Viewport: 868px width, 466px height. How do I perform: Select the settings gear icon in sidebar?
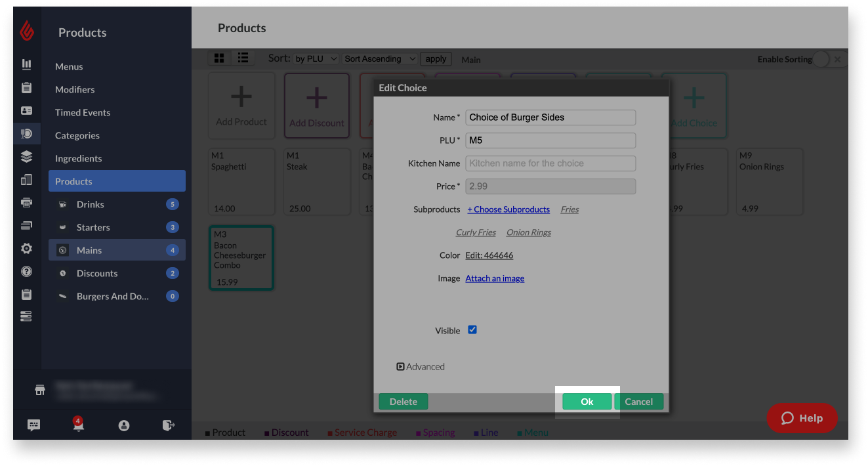(x=26, y=248)
